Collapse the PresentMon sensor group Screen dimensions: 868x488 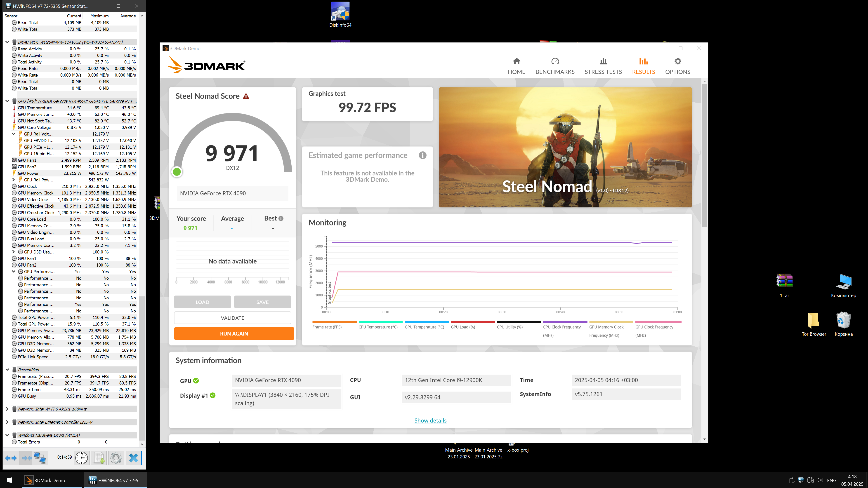(7, 370)
